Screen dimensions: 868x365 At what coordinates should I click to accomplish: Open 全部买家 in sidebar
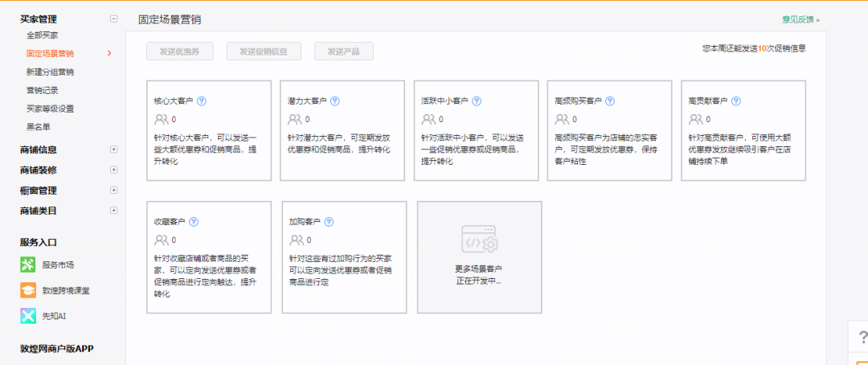pos(42,35)
